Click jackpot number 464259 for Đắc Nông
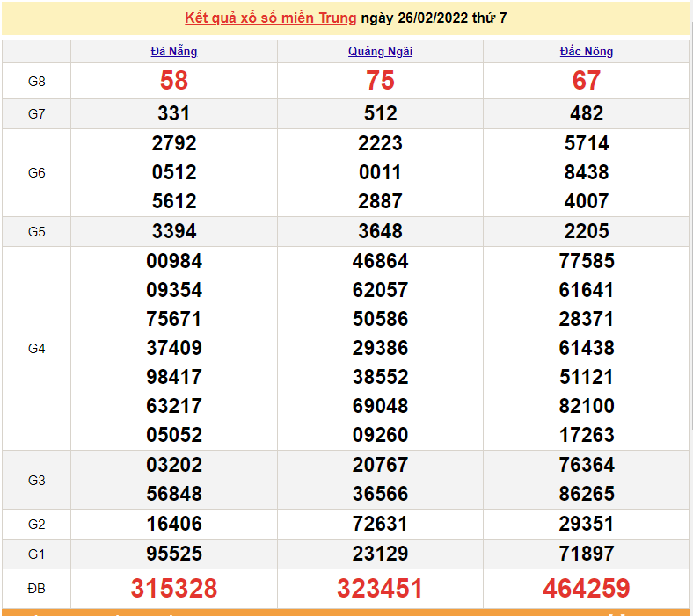Viewport: 693px width, 616px height. (x=586, y=589)
